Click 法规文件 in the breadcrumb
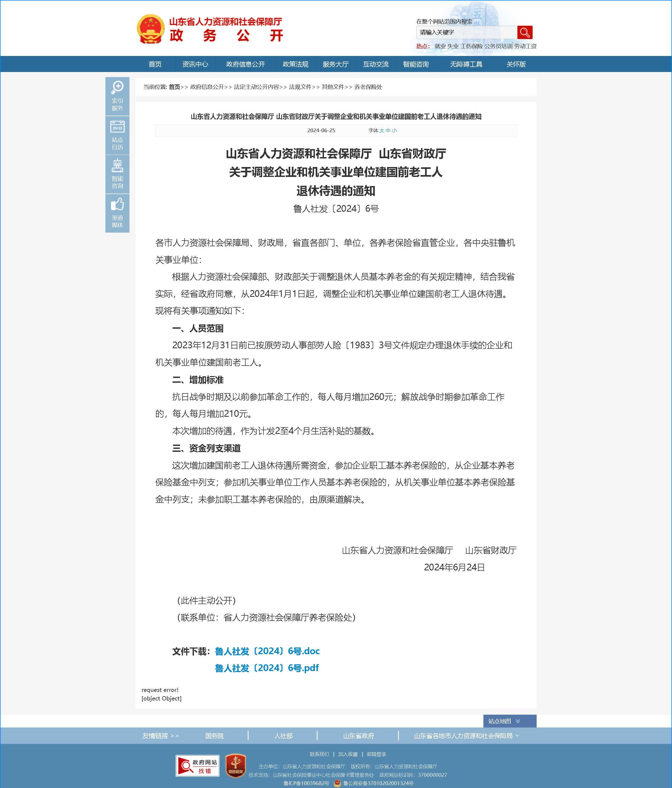 pyautogui.click(x=300, y=87)
